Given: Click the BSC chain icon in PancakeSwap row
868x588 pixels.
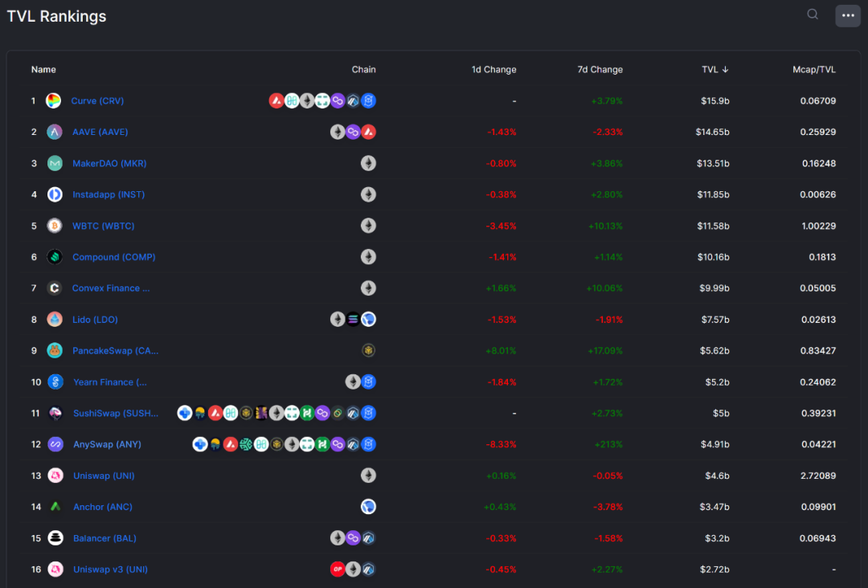Looking at the screenshot, I should [368, 351].
